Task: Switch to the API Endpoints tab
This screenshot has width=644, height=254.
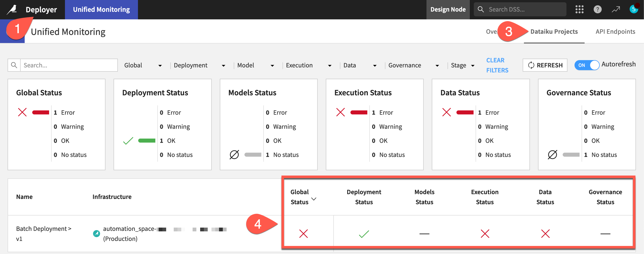Action: click(615, 32)
